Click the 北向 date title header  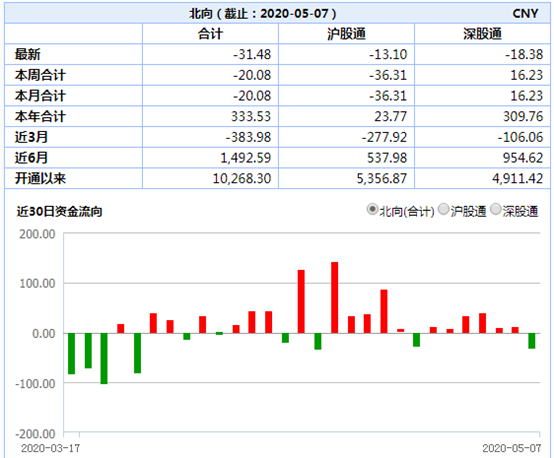[263, 13]
